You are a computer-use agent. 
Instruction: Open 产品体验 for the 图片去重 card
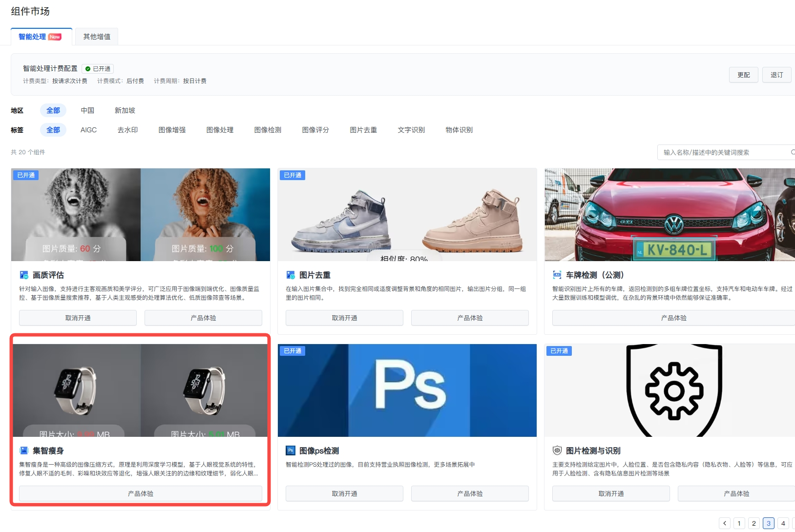coord(470,318)
